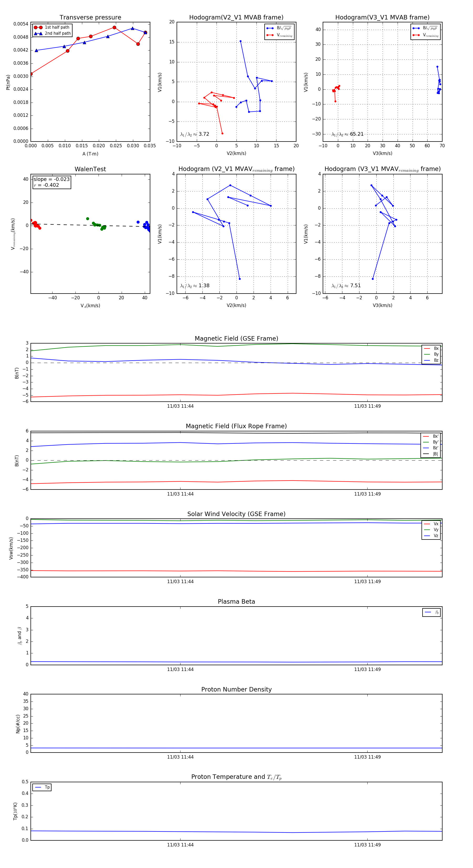Click the "Hodogram (V2_V1 MVAV remaining frame)" title
473x868 pixels.
click(x=236, y=169)
